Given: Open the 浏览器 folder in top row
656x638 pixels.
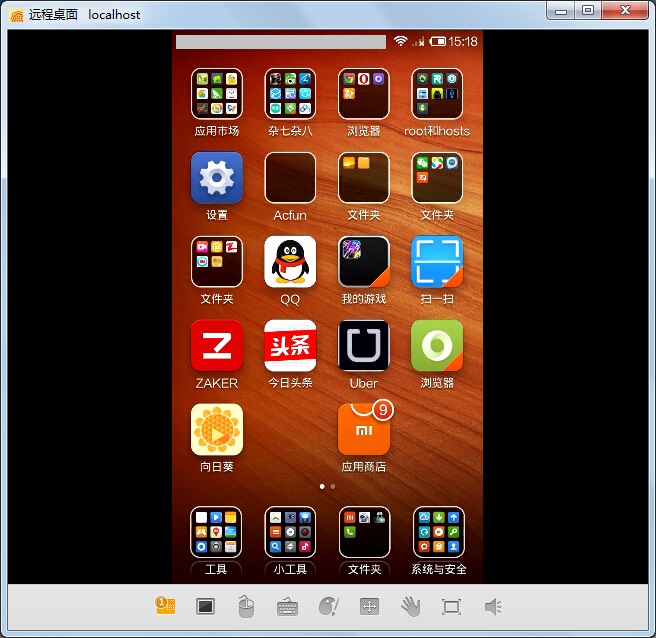Looking at the screenshot, I should click(364, 94).
